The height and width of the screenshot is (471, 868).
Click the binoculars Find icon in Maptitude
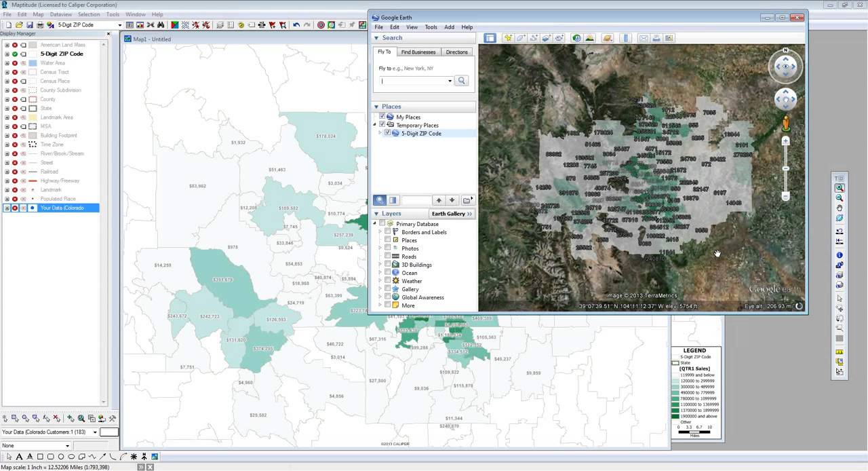point(161,25)
